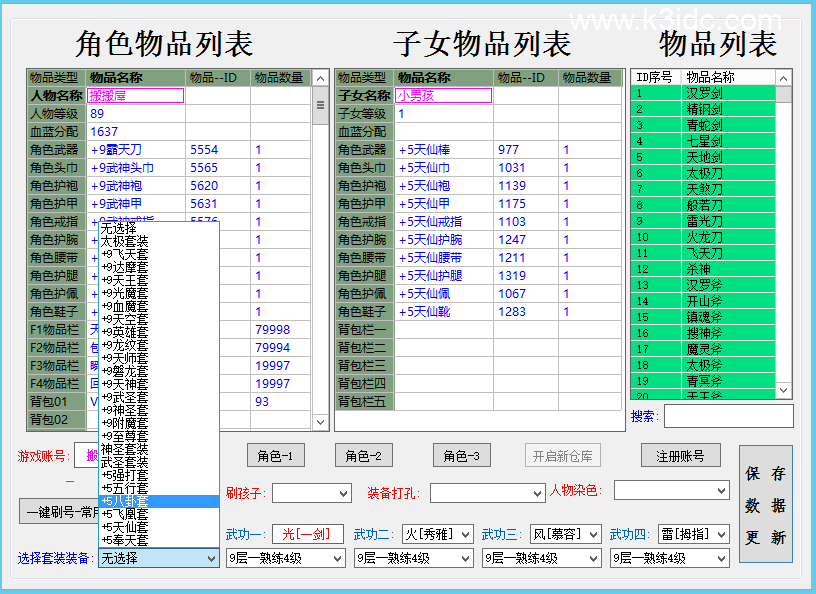Viewport: 816px width, 594px height.
Task: Open the skill level dropdown under 武功三
Action: [x=541, y=558]
